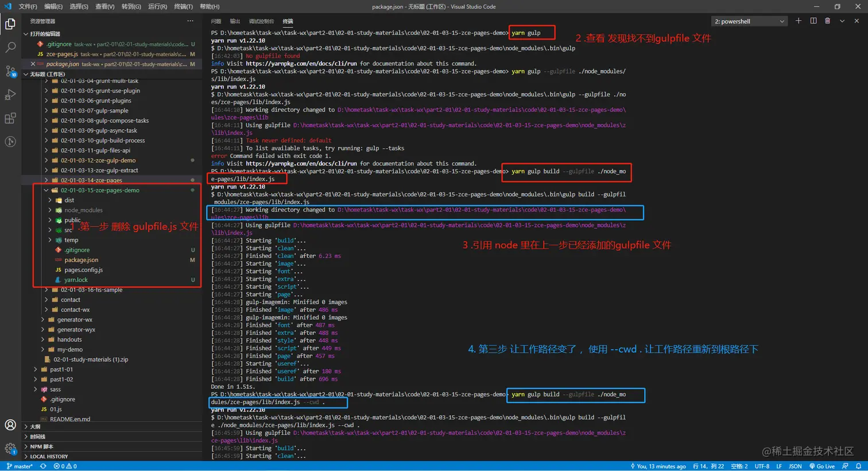Switch to the 调试控制台 panel tab
Screen dimensions: 868x471
[x=261, y=21]
